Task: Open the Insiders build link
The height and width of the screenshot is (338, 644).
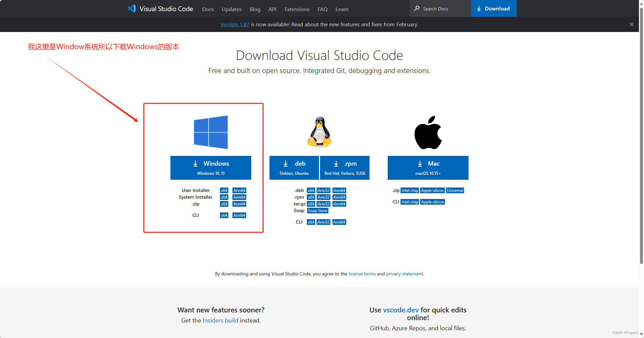Action: point(220,320)
